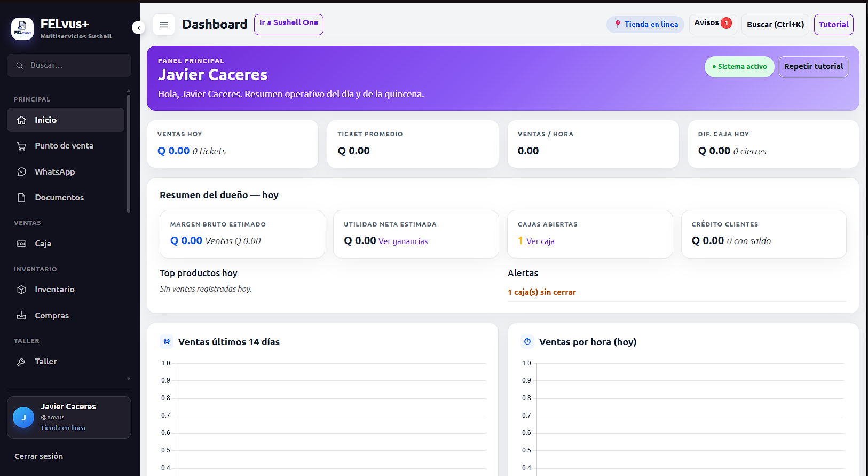Click the Tutorial button in header
The image size is (868, 476).
click(x=834, y=25)
